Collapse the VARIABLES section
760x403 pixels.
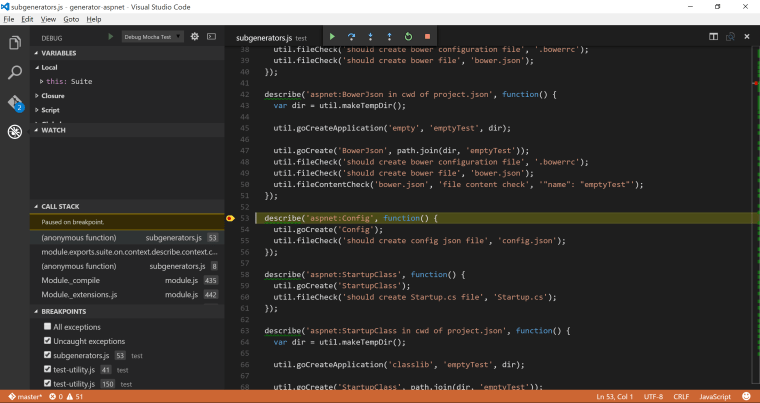coord(127,53)
